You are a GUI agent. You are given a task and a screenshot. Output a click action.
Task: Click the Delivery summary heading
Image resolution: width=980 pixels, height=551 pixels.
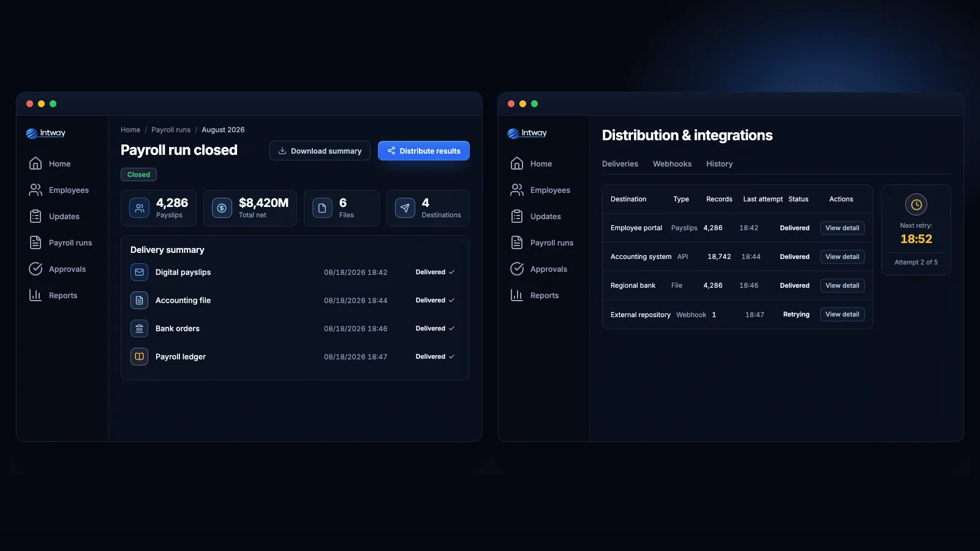(x=167, y=250)
